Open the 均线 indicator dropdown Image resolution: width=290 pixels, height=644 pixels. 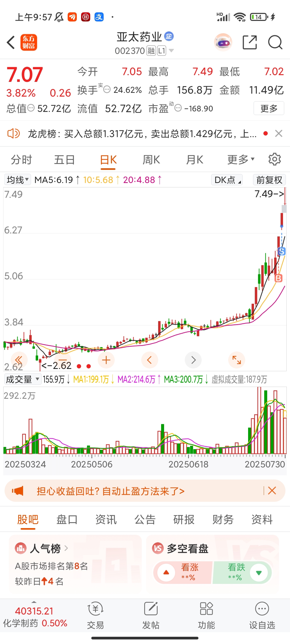pyautogui.click(x=17, y=180)
